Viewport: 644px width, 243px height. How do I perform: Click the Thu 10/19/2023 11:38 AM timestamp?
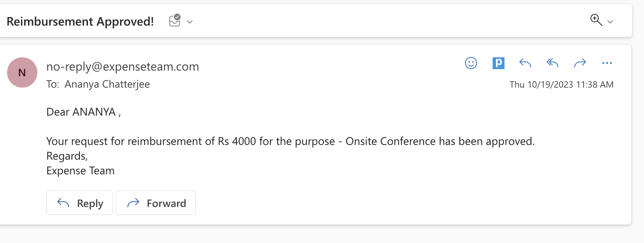tap(561, 85)
